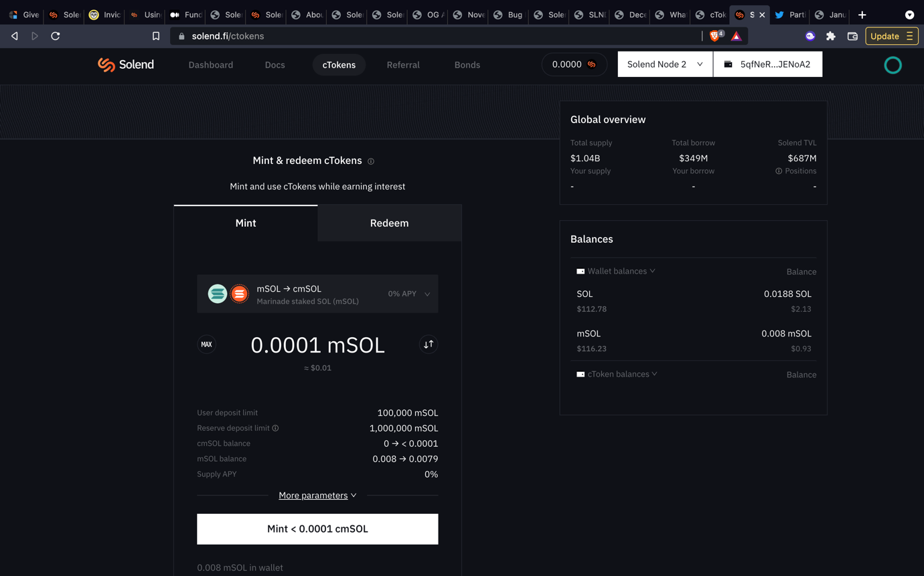Open the extensions puzzle icon
This screenshot has height=576, width=924.
831,36
